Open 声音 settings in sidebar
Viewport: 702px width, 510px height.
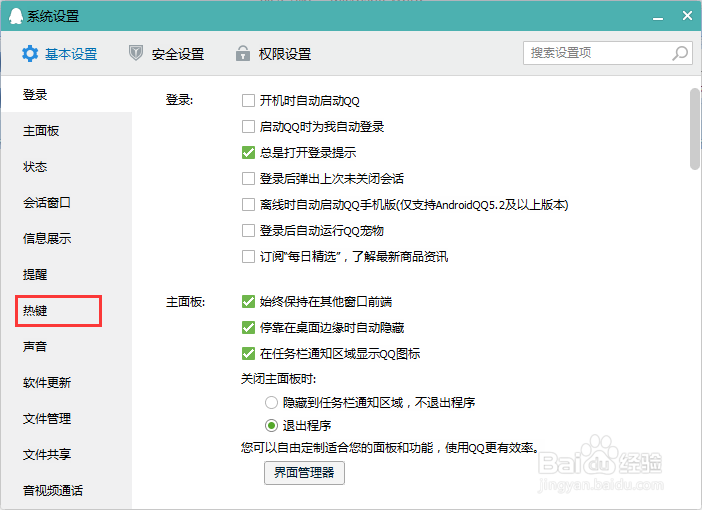pyautogui.click(x=67, y=346)
